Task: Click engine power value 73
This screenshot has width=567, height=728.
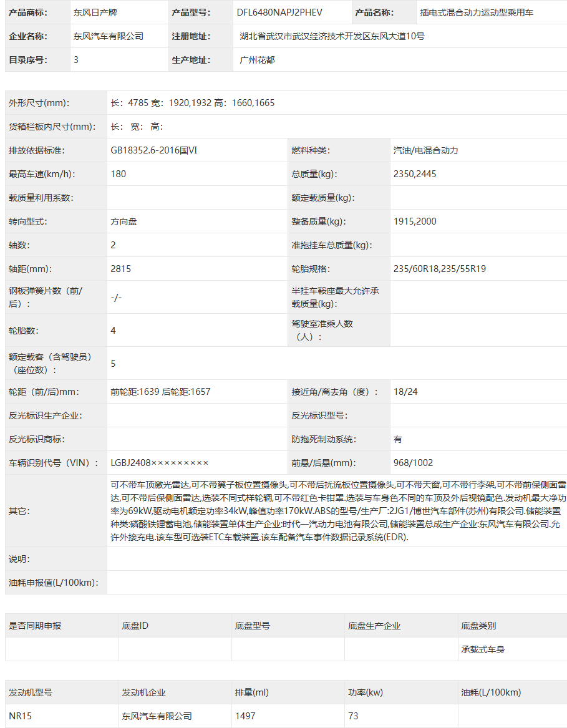Action: pyautogui.click(x=354, y=716)
